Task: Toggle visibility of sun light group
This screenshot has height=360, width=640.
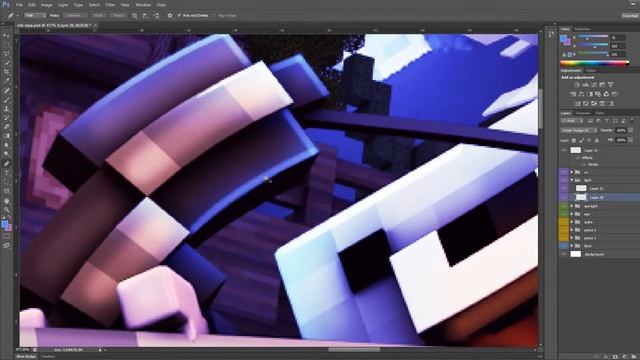Action: pos(564,206)
